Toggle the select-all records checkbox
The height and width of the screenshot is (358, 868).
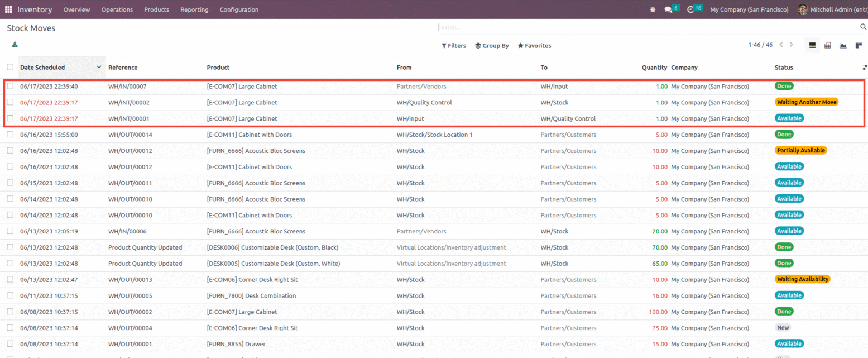[x=9, y=66]
